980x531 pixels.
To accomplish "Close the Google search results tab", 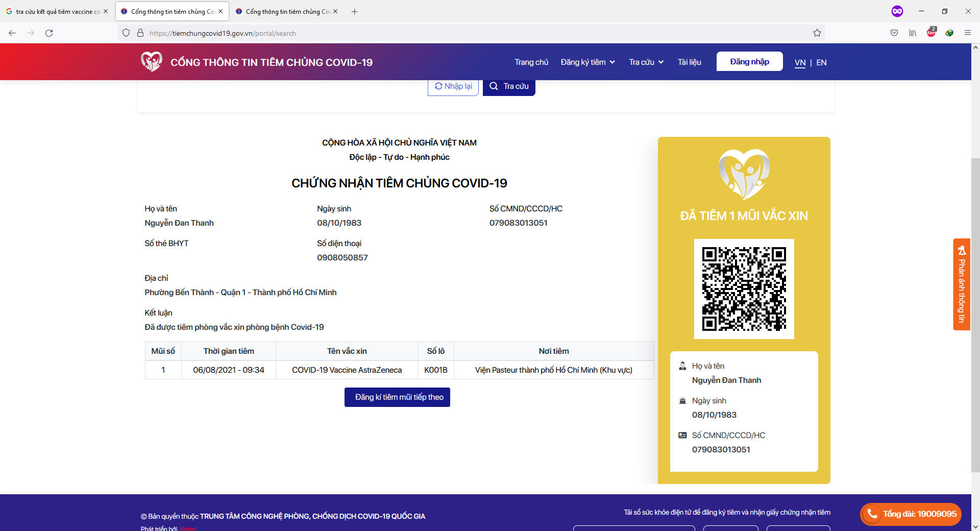I will point(106,11).
